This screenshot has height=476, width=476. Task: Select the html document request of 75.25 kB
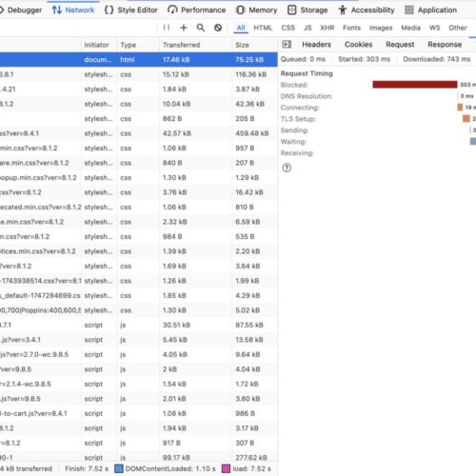[x=139, y=60]
